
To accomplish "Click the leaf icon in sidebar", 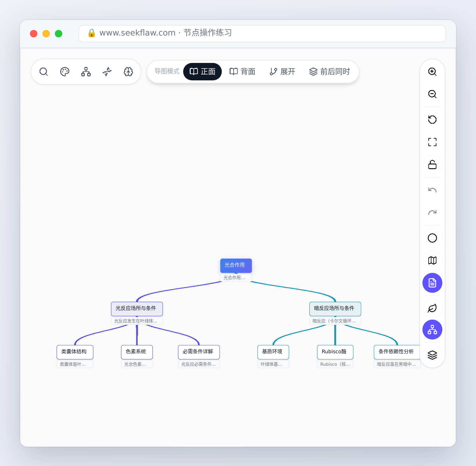I will [x=432, y=308].
